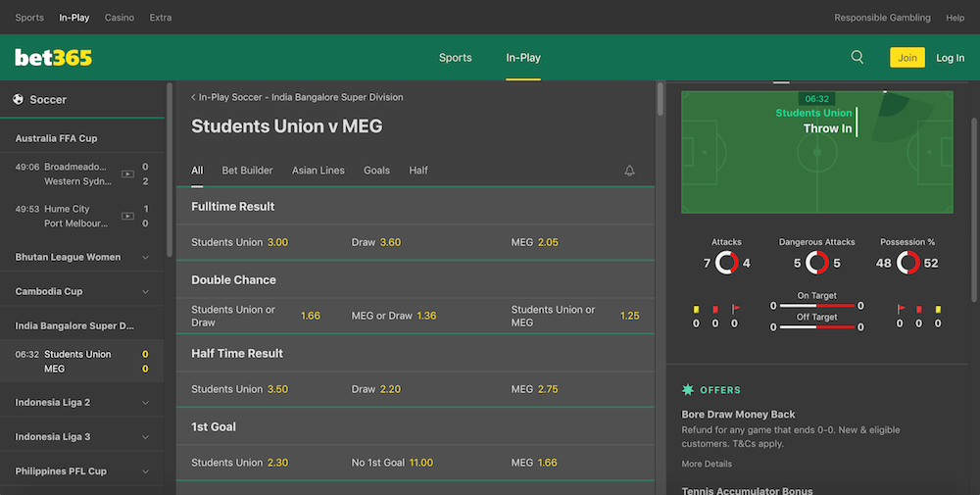Collapse the Fulltime Result market
This screenshot has width=980, height=495.
pos(415,206)
